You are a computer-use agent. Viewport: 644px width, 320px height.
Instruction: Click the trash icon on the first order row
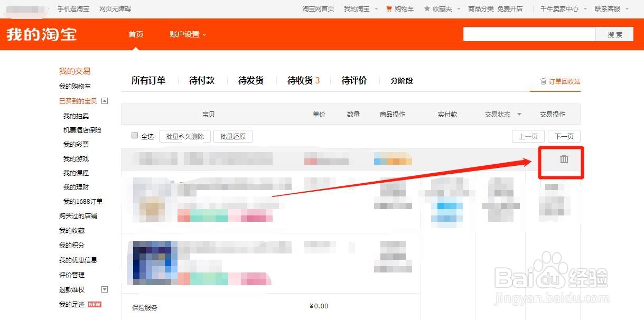click(x=564, y=158)
